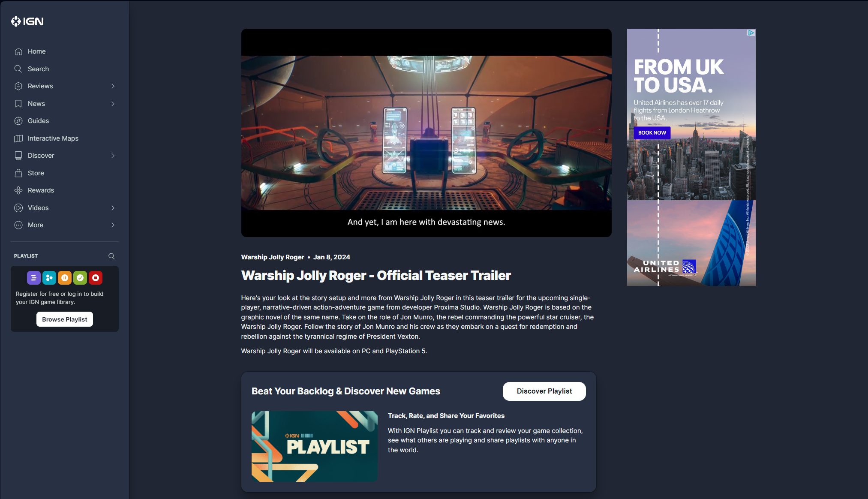Click the Playlist search magnifier icon

111,256
